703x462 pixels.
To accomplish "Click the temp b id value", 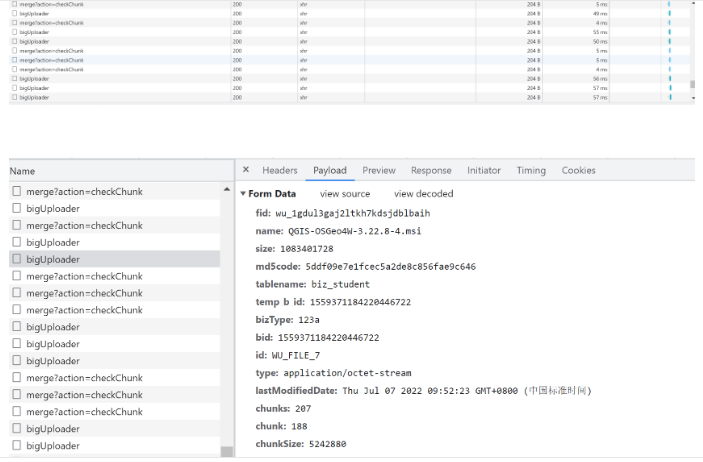I will [x=360, y=302].
